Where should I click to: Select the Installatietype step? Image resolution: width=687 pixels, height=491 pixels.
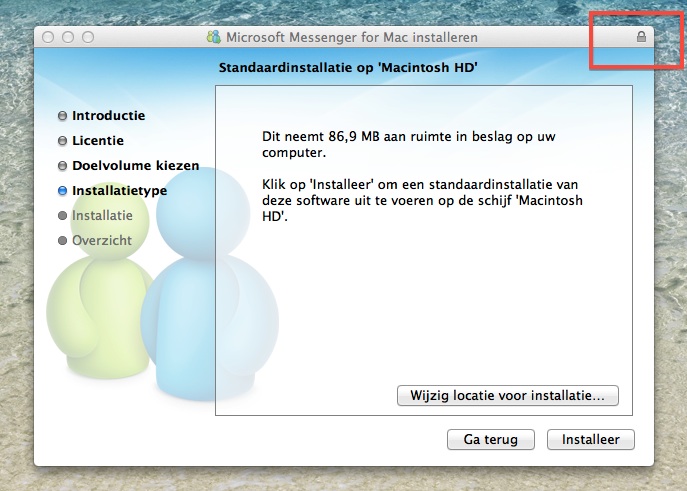[x=119, y=191]
